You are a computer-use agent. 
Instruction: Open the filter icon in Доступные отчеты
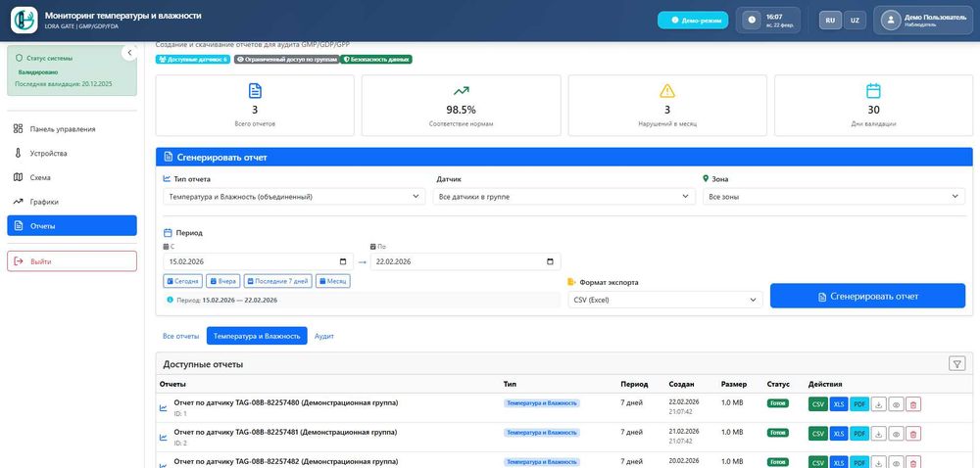point(956,364)
